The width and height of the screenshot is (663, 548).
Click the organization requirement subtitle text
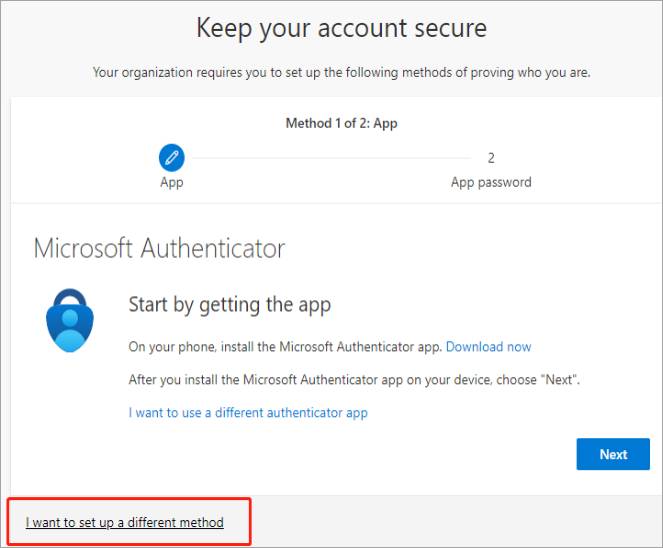[x=342, y=73]
